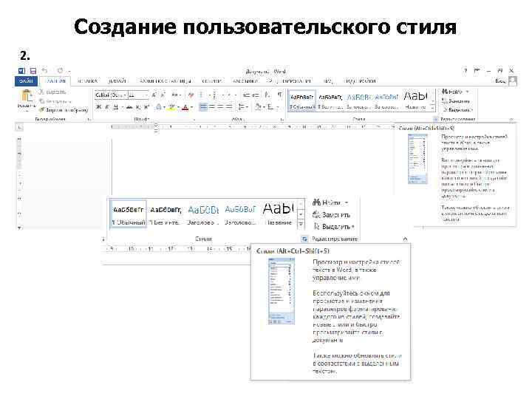This screenshot has width=532, height=399.
Task: Switch to the РАССЫЛКИ tab
Action: (245, 81)
